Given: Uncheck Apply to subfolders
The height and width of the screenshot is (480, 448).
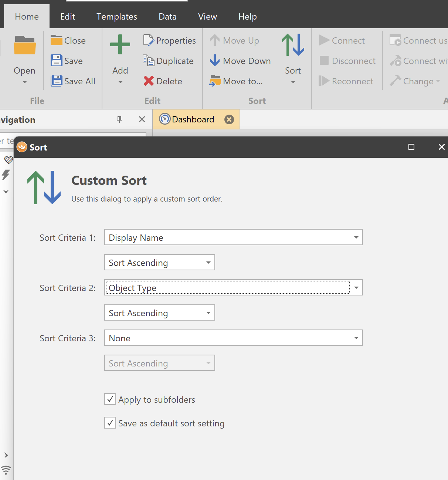Looking at the screenshot, I should coord(110,399).
